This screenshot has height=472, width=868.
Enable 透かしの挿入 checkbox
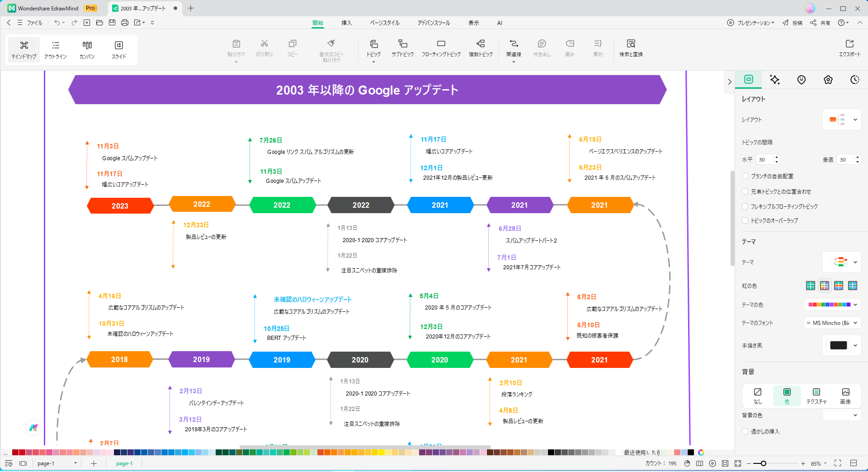pyautogui.click(x=745, y=431)
